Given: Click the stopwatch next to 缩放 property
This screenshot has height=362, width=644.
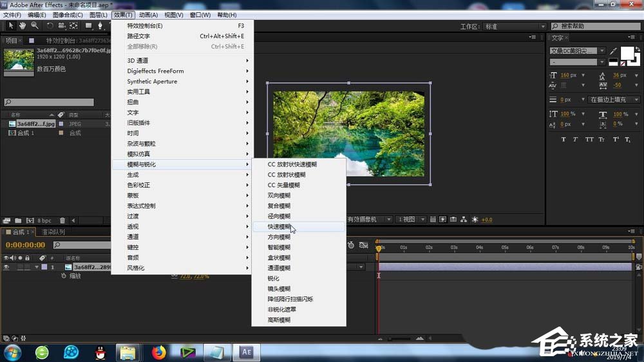Looking at the screenshot, I should point(64,276).
